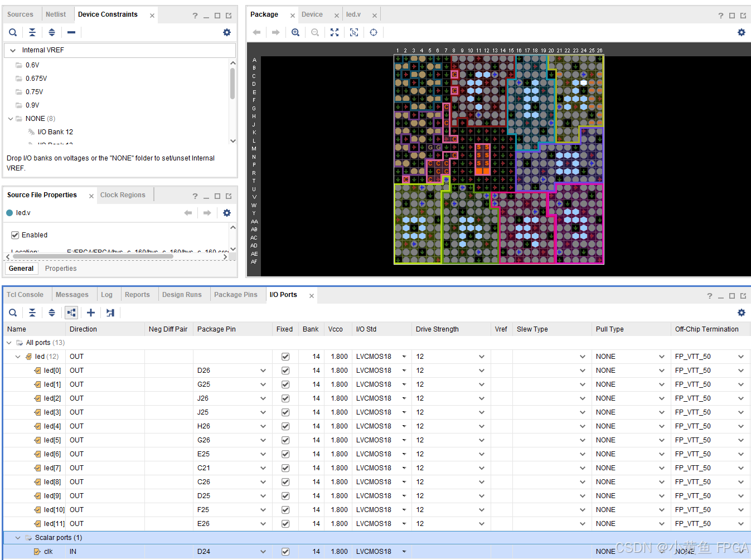This screenshot has height=560, width=751.
Task: Expand all in Device Constraints toolbar
Action: point(52,32)
